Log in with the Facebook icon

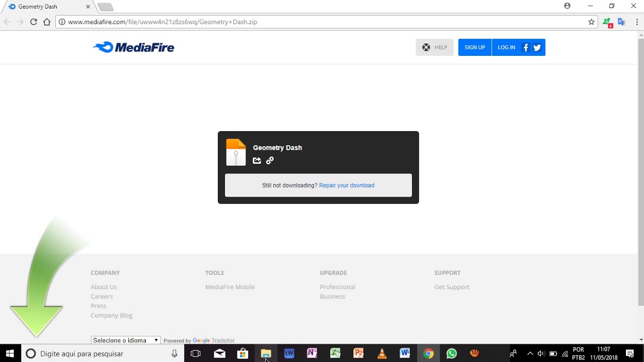click(x=526, y=47)
